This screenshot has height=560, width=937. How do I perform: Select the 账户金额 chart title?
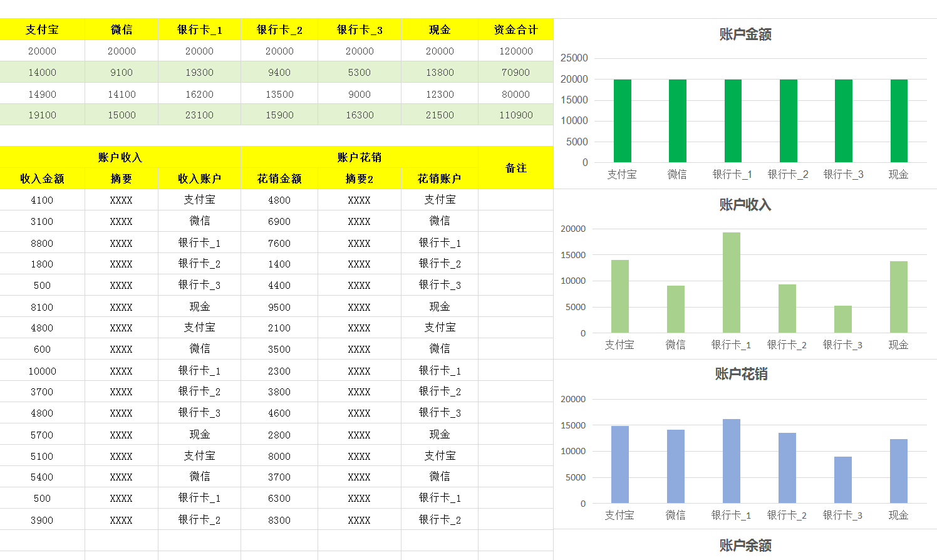745,34
